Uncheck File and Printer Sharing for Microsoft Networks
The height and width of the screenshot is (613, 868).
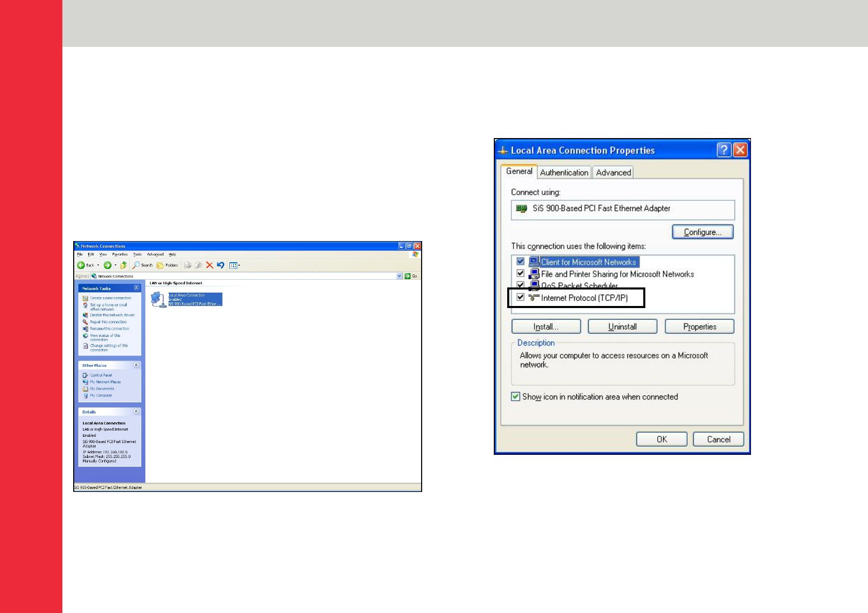click(521, 274)
